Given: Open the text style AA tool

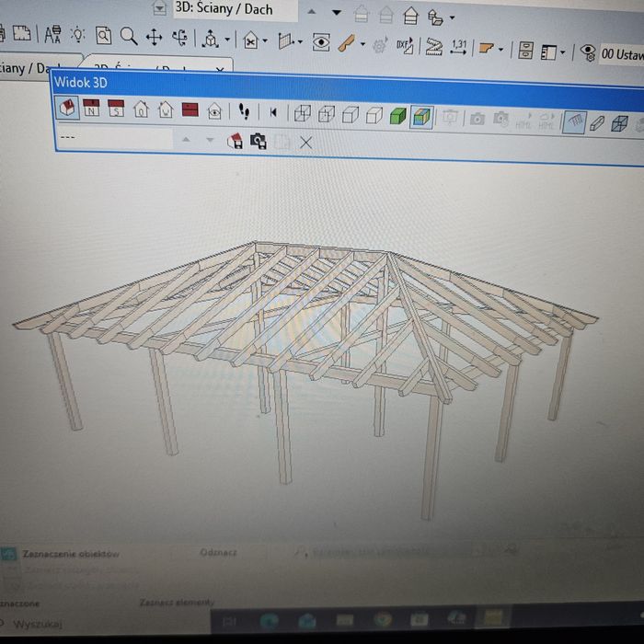Looking at the screenshot, I should (52, 35).
